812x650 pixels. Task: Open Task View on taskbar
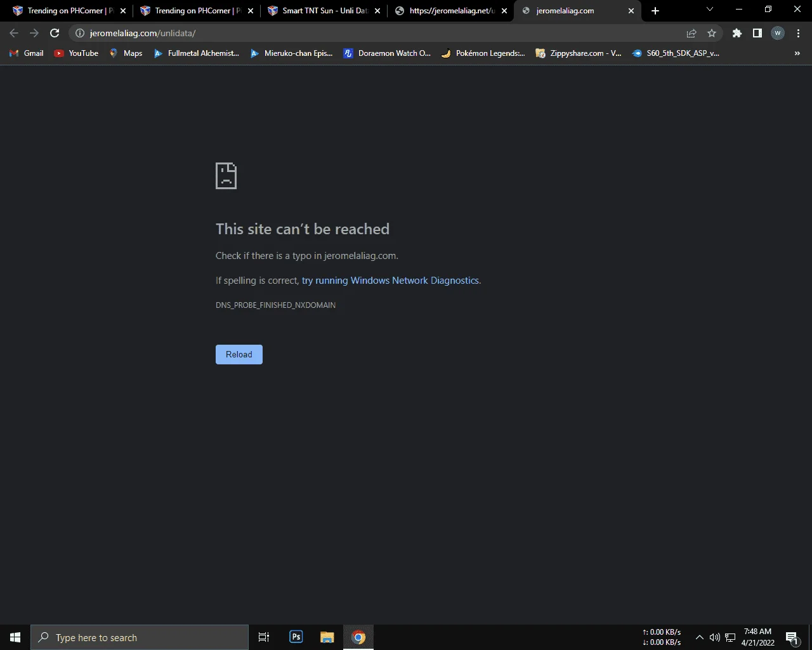(264, 637)
